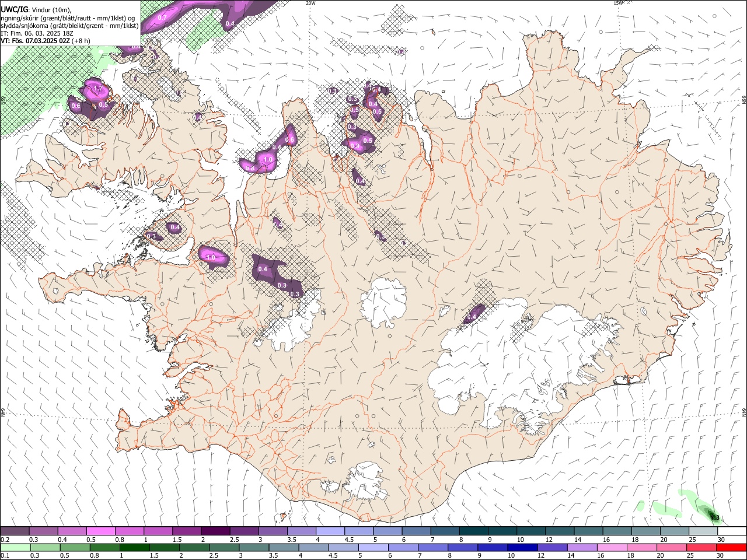Select the pale green 0.1 swatch, lower row
747x560 pixels.
[x=15, y=547]
